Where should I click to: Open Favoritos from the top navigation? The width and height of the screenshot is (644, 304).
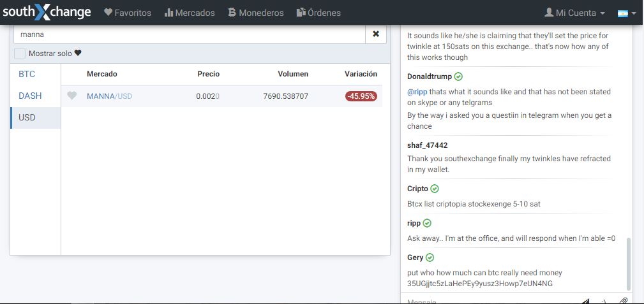[x=127, y=13]
